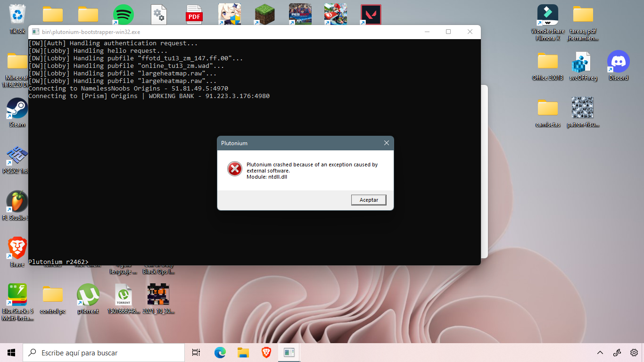Click the 'ffotd_tu13_zm_147.ff.00' pubfile line
Screen dimensions: 644x362
[136, 58]
